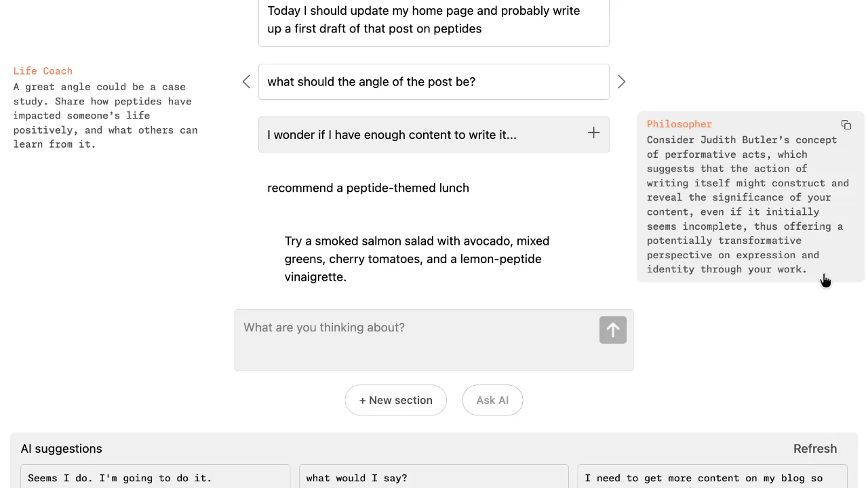Click the plus icon on the content note
This screenshot has width=868, height=488.
coord(593,133)
